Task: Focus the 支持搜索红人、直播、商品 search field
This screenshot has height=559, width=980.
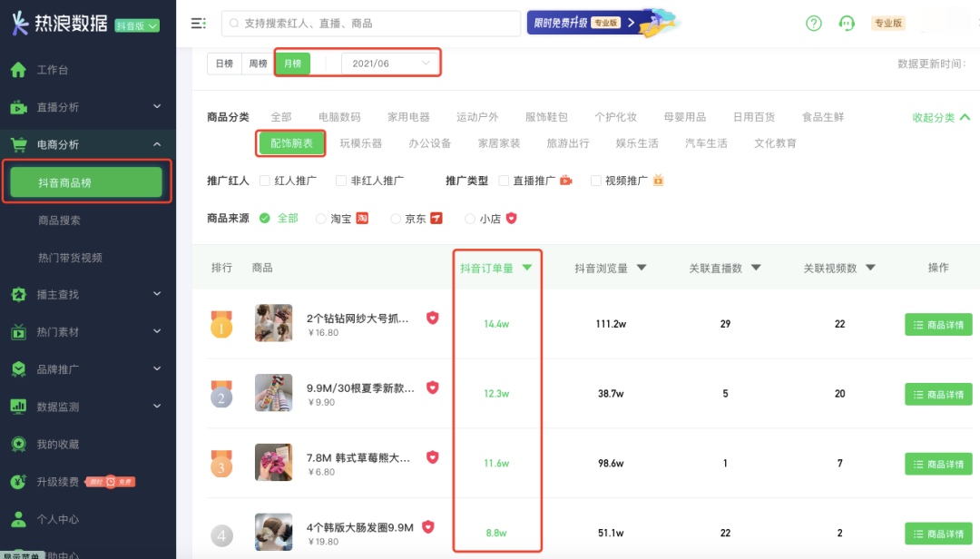Action: click(x=370, y=23)
